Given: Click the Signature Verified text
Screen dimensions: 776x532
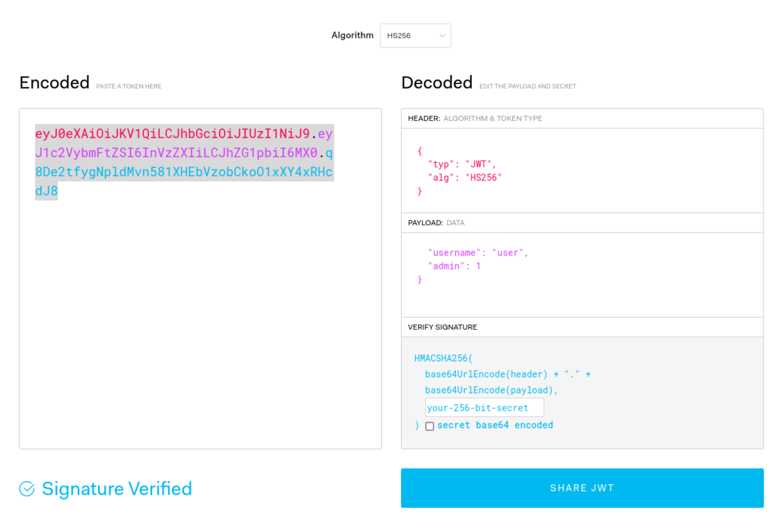Looking at the screenshot, I should click(117, 489).
